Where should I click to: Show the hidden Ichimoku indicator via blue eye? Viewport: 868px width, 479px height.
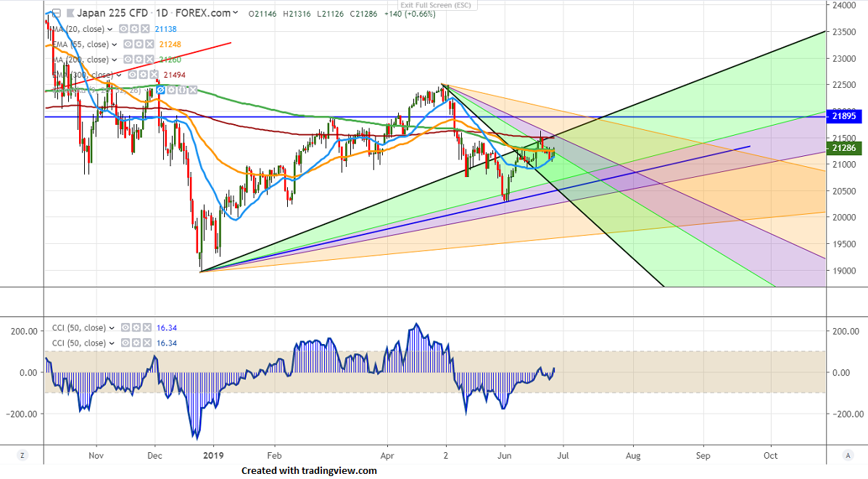tap(160, 90)
